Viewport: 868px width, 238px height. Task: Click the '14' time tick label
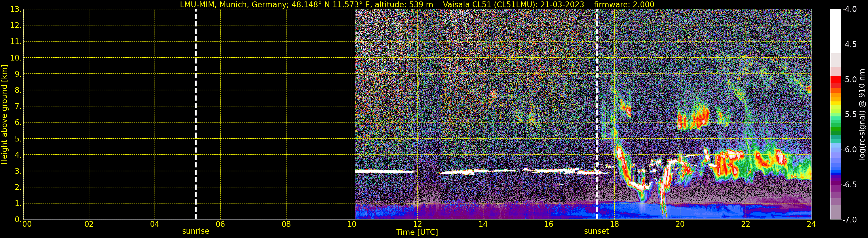tap(483, 224)
